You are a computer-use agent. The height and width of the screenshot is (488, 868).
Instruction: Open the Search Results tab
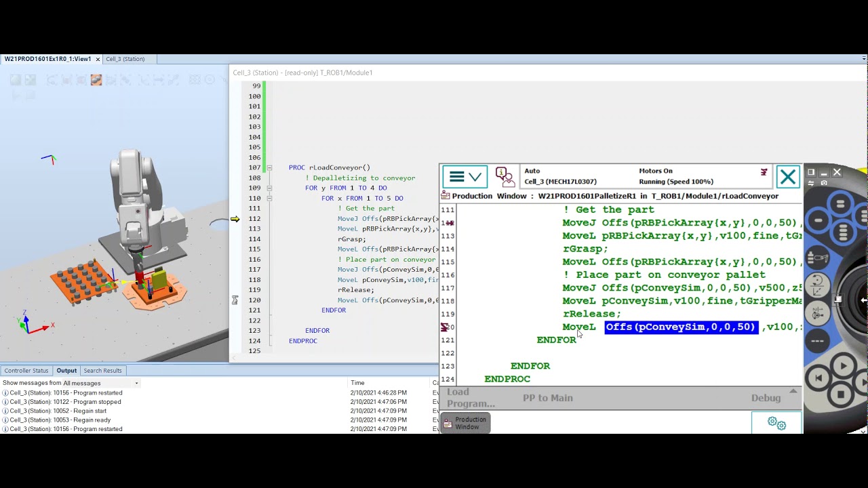(x=102, y=371)
